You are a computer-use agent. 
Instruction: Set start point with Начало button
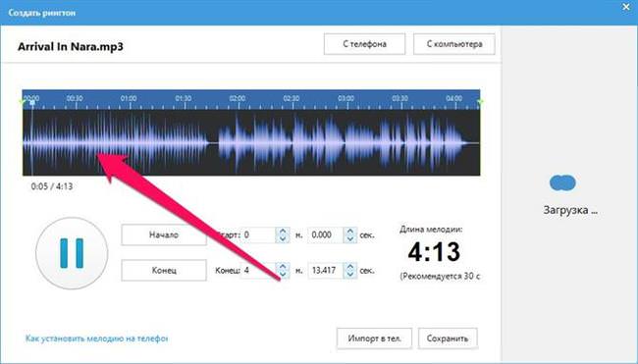pos(164,234)
